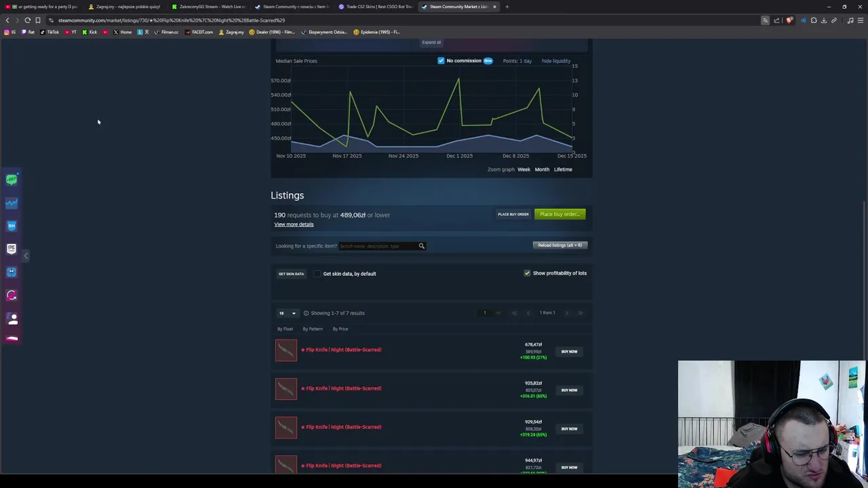Click the white person icon in left sidebar
The height and width of the screenshot is (488, 868).
click(12, 318)
